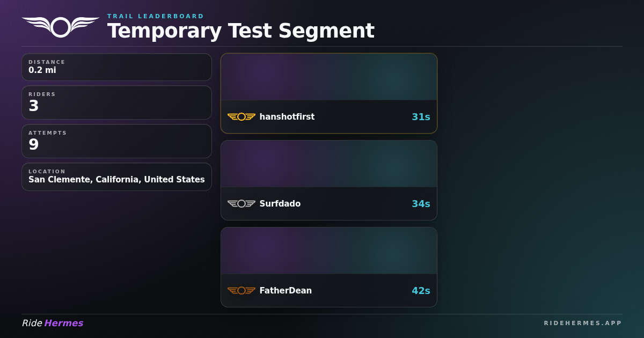644x338 pixels.
Task: Click the Temporary Test Segment title
Action: click(240, 31)
